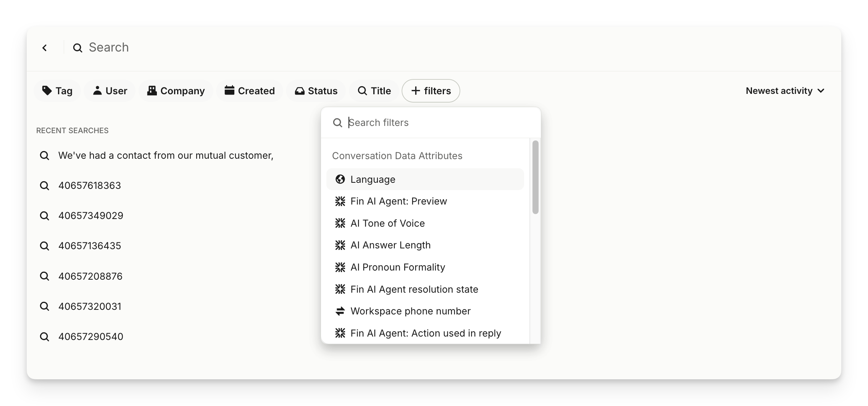The height and width of the screenshot is (406, 868).
Task: Click the calendar icon in Created filter
Action: pos(229,90)
